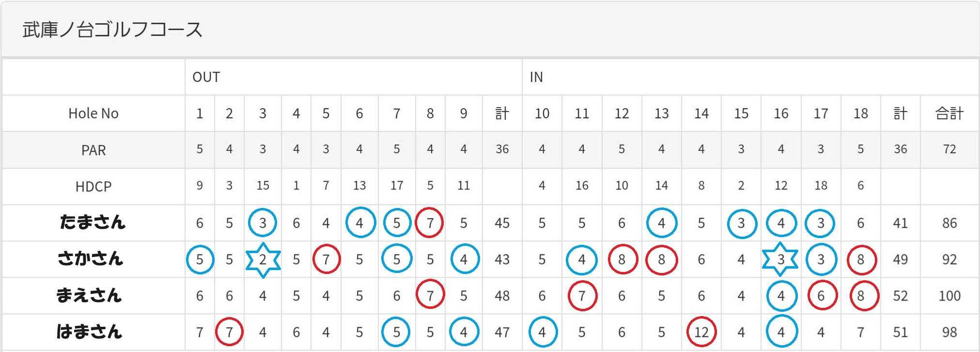Select the IN section header
The height and width of the screenshot is (352, 980).
(536, 77)
